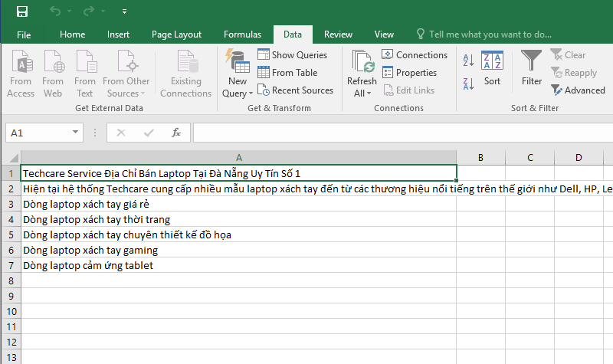Select cell 'Dòng laptop cảm ứng tablet'

[239, 265]
